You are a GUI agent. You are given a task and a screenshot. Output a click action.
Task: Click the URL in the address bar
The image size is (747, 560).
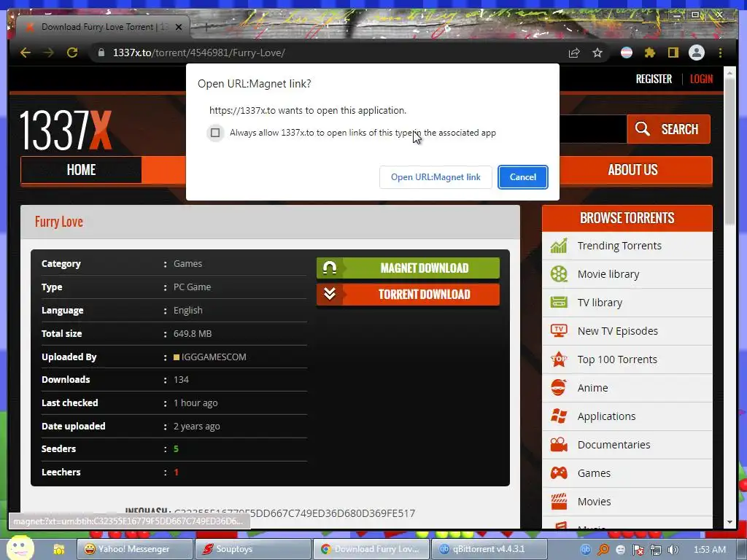click(x=198, y=52)
